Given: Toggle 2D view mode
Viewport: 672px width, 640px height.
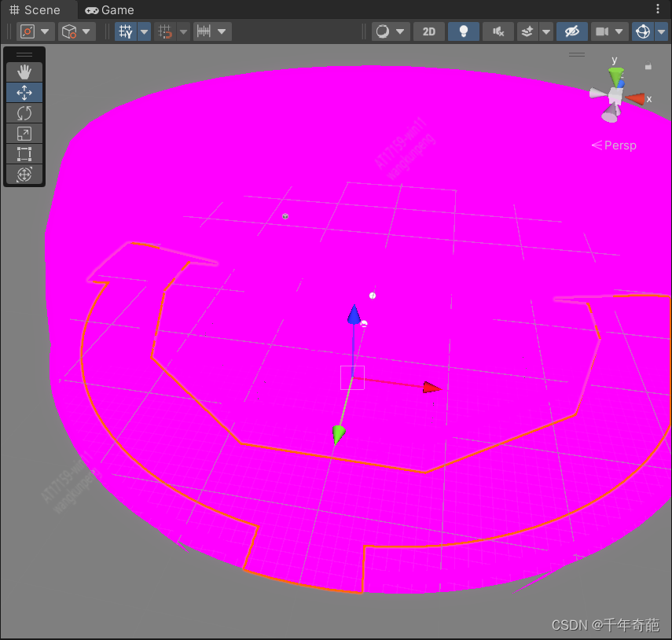Looking at the screenshot, I should coord(429,31).
